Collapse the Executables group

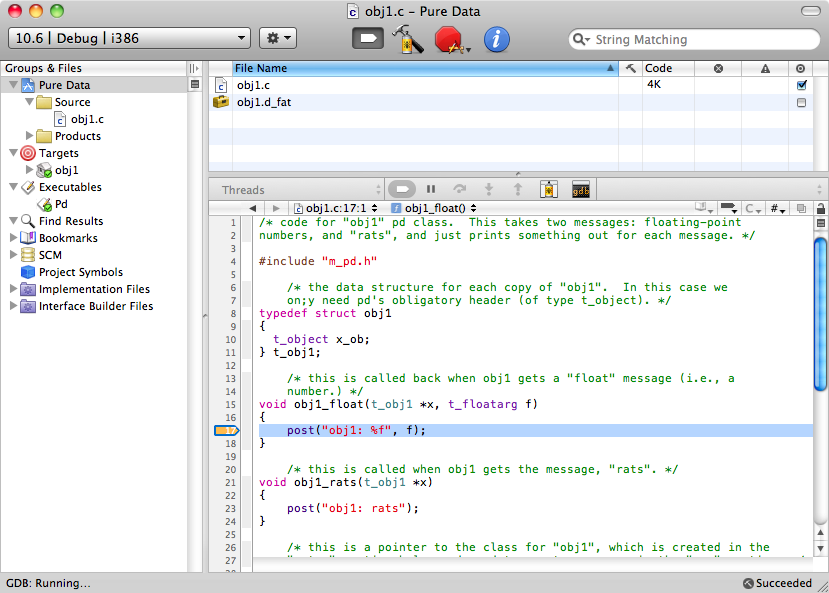[x=14, y=187]
